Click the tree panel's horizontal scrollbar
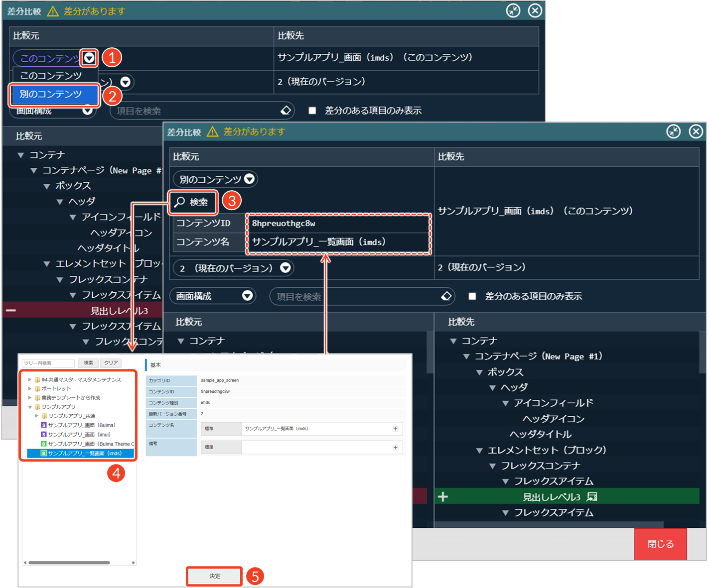The image size is (710, 588). tap(69, 563)
